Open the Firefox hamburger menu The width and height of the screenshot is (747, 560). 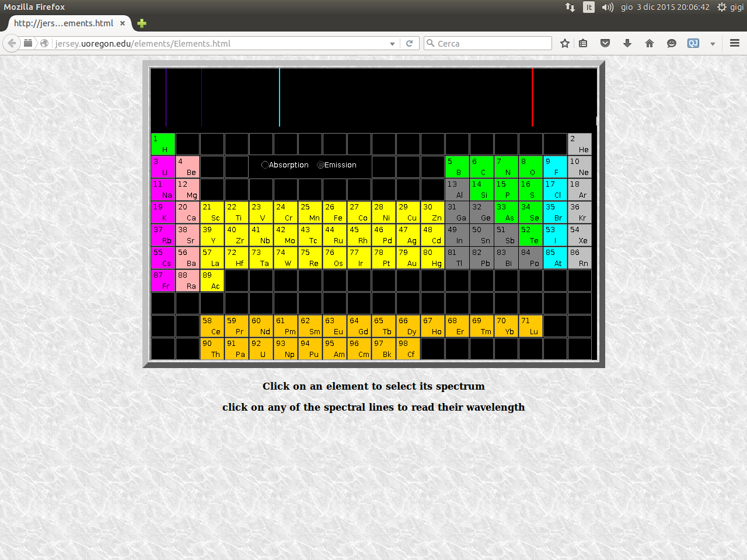[735, 43]
